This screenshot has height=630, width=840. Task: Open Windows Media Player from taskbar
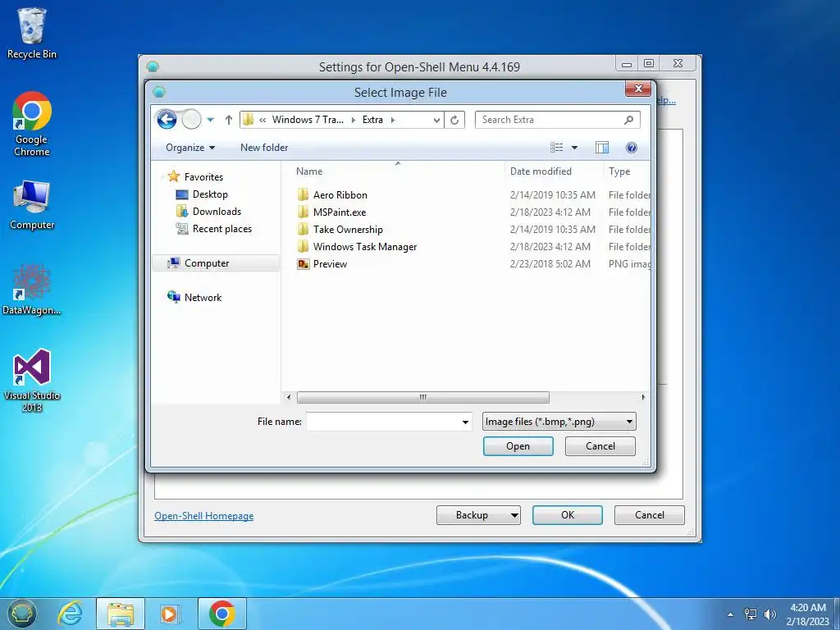(x=170, y=614)
